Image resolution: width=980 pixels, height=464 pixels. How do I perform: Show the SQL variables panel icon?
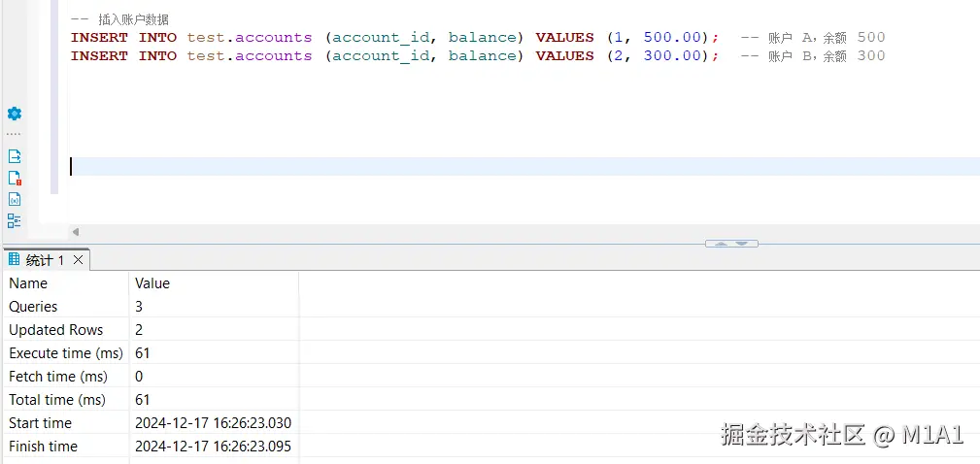click(x=15, y=199)
